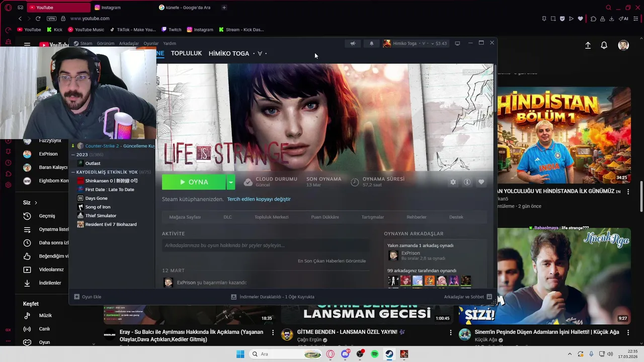Image resolution: width=644 pixels, height=362 pixels.
Task: Collapse the 2023 collection in Steam library
Action: pyautogui.click(x=73, y=154)
